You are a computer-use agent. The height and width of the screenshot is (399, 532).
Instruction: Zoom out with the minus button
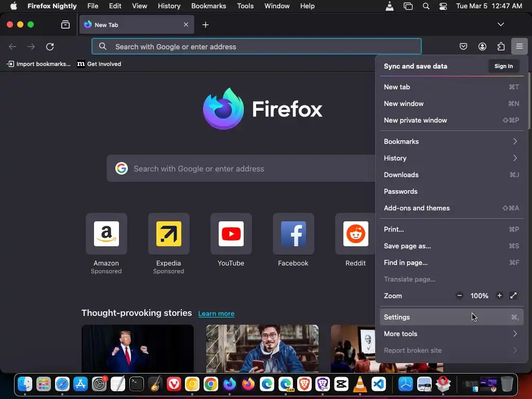459,296
